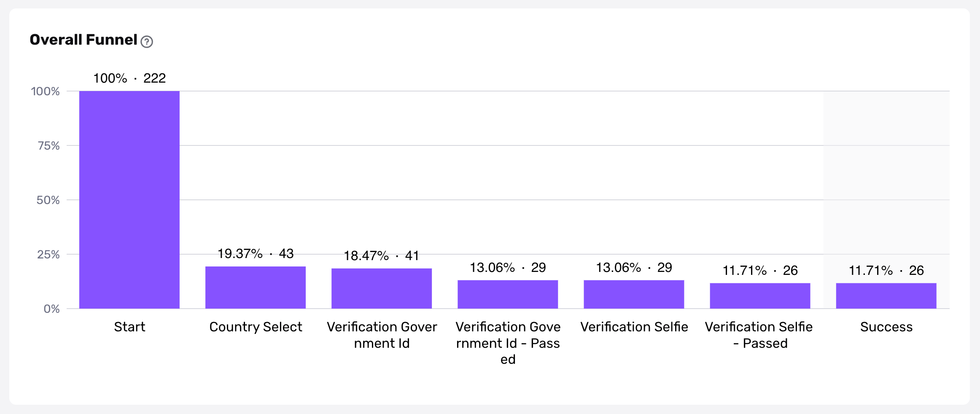This screenshot has width=980, height=414.
Task: Click the Success funnel bar
Action: pos(886,296)
